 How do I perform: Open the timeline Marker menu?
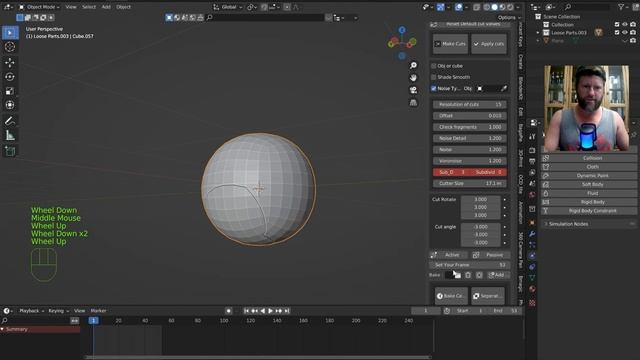coord(98,311)
